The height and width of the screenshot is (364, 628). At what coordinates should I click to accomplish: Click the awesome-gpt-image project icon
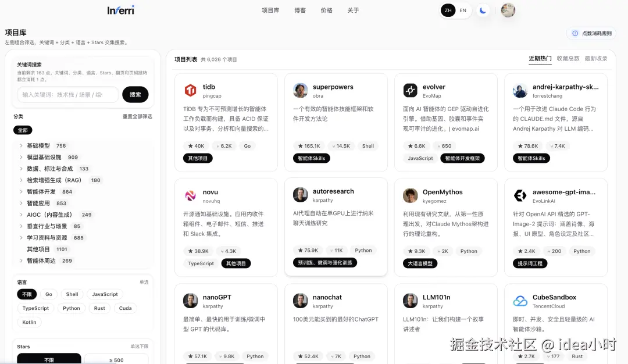point(520,195)
